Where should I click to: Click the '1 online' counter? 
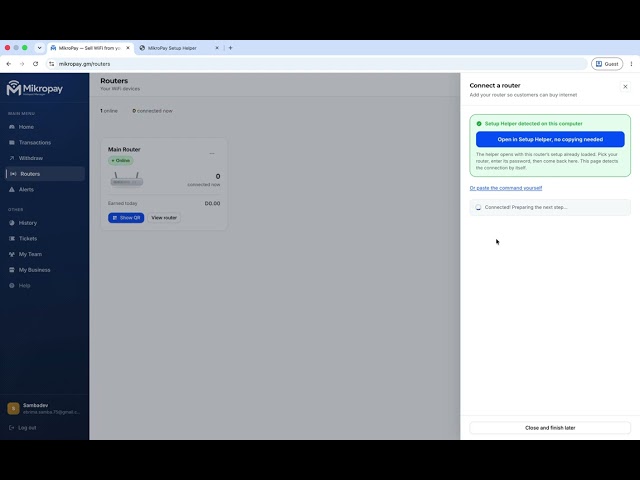tap(109, 111)
